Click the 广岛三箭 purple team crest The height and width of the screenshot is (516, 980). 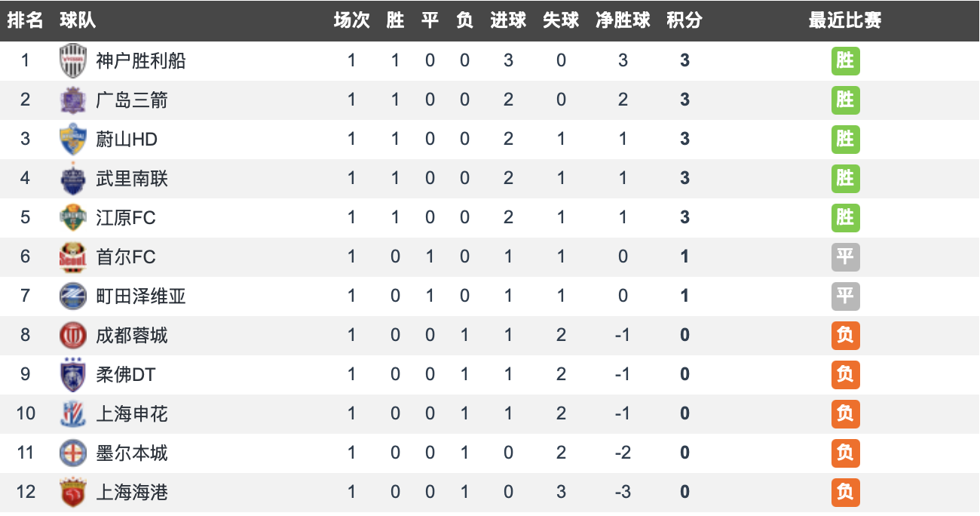pyautogui.click(x=73, y=100)
